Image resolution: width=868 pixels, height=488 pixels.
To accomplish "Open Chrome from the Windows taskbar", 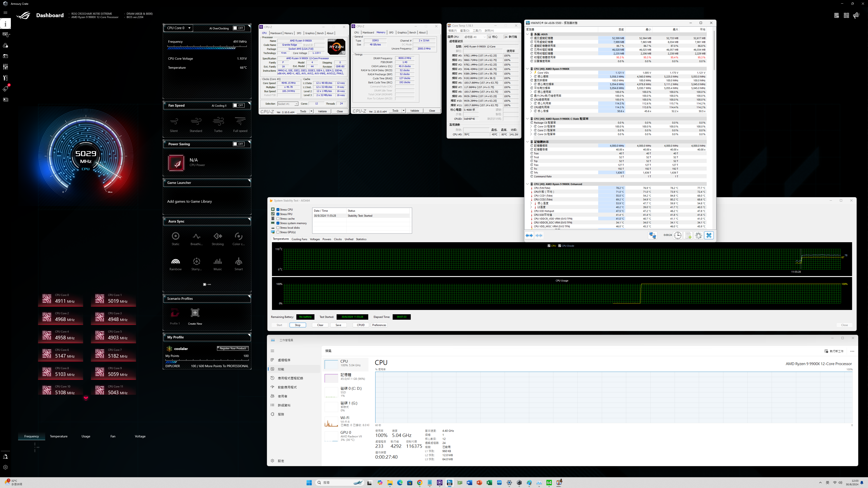I will [420, 483].
